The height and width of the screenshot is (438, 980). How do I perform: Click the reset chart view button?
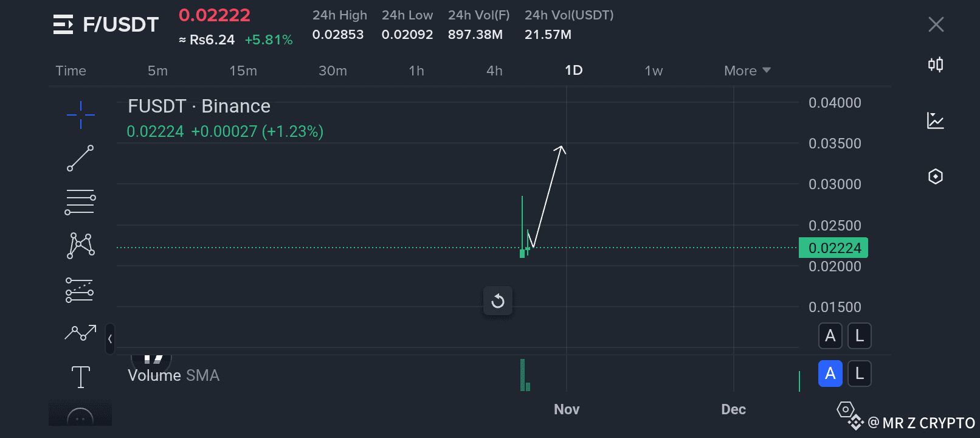pyautogui.click(x=498, y=301)
